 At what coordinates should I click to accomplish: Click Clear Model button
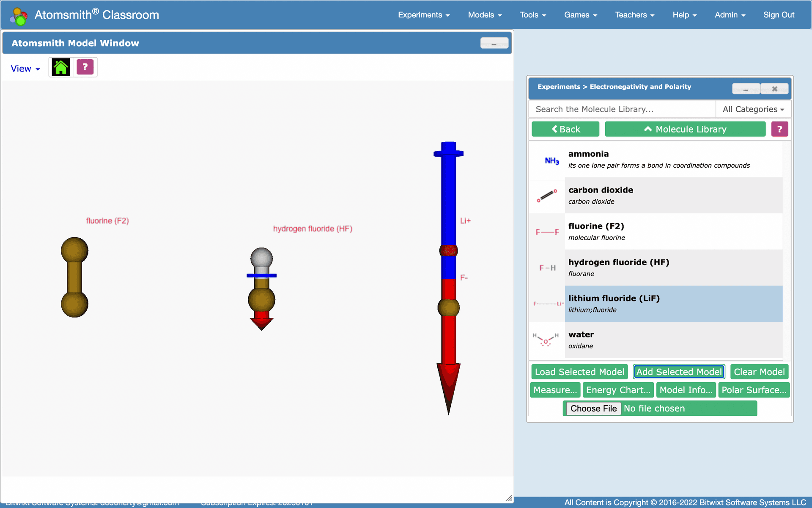pyautogui.click(x=758, y=372)
